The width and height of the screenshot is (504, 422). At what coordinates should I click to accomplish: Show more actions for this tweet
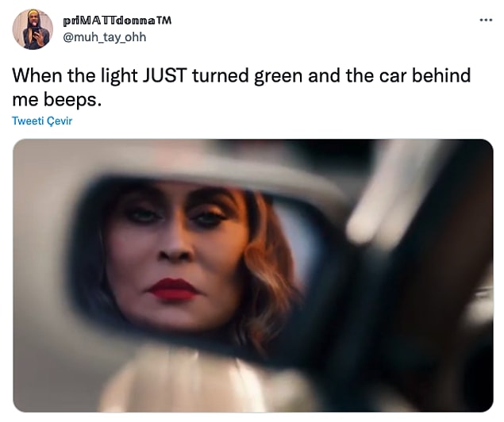(x=486, y=21)
